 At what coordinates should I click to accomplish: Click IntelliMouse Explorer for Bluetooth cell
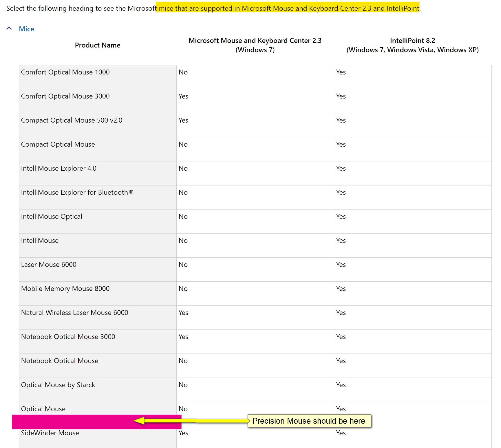[98, 197]
